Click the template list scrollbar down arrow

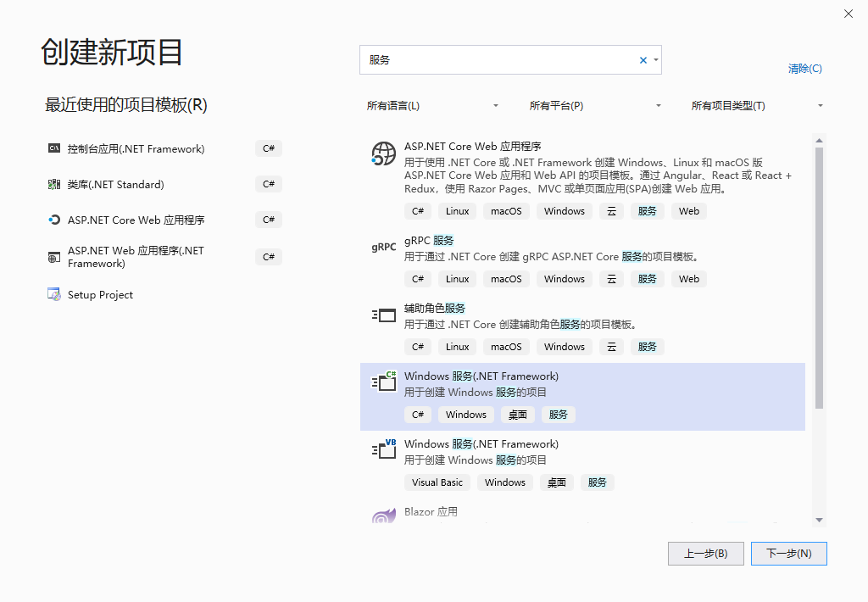point(820,520)
